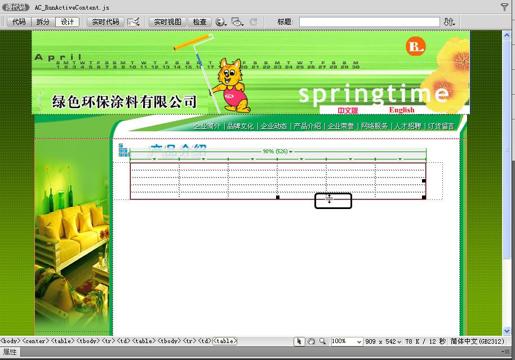Image resolution: width=515 pixels, height=360 pixels.
Task: Switch to 代码 code view
Action: [x=19, y=22]
